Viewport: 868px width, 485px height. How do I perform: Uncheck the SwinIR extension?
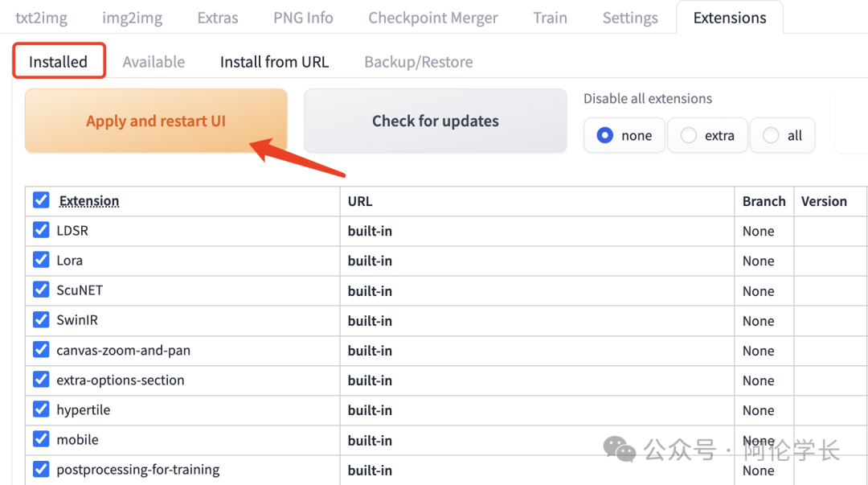tap(41, 320)
